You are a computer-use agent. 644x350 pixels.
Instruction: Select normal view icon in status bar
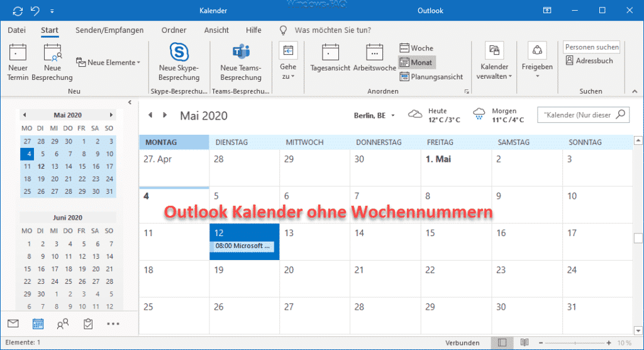(502, 342)
